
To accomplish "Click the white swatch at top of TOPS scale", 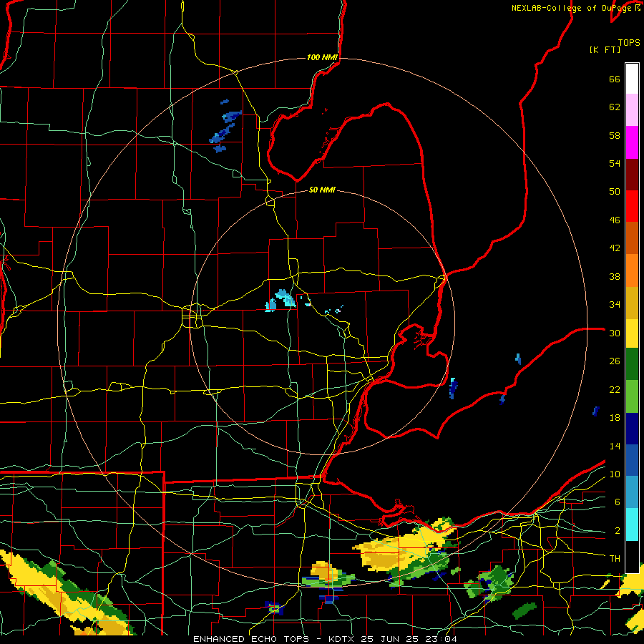I will [632, 79].
